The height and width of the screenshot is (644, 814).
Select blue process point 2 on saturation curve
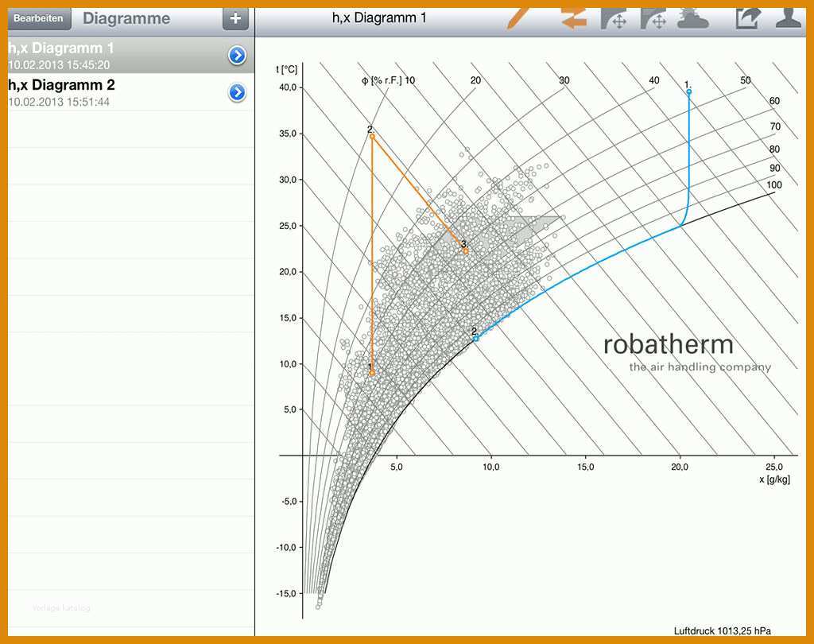475,339
